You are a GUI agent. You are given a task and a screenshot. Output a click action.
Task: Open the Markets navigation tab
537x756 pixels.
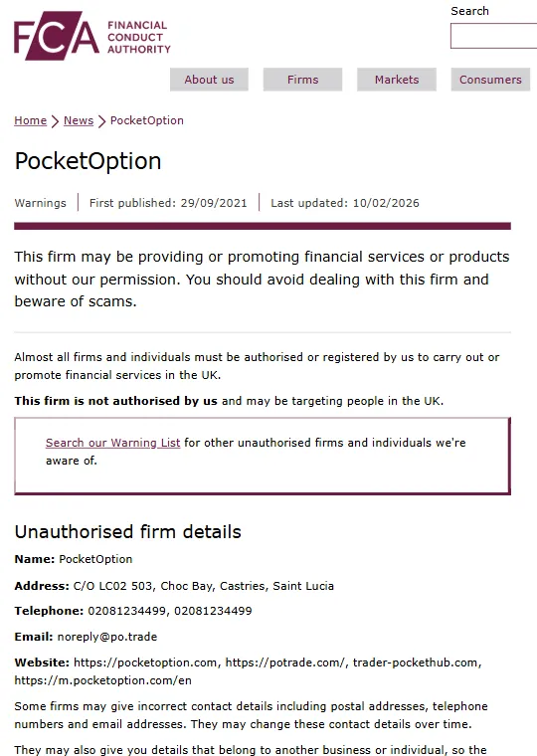point(397,80)
